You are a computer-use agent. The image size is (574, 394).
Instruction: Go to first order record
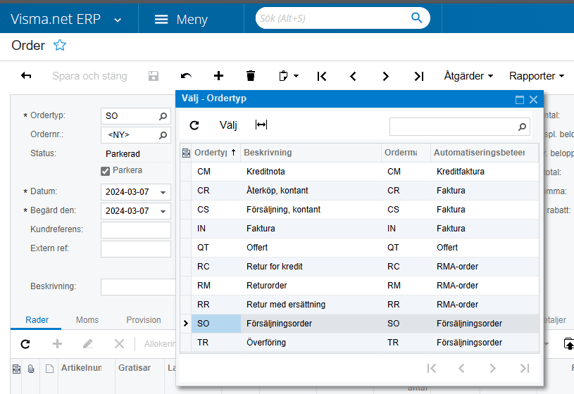click(321, 76)
